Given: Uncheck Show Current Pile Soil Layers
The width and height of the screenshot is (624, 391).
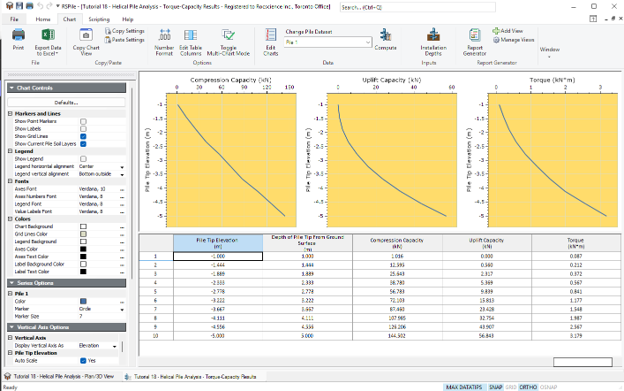Looking at the screenshot, I should coord(83,144).
